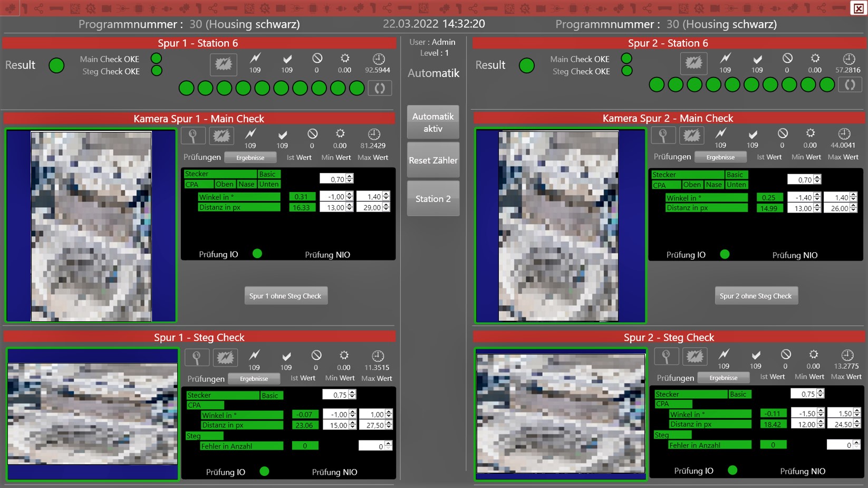Image resolution: width=868 pixels, height=488 pixels.
Task: Click the trigger burst icon in Kamera Spur 2 Main Check
Action: click(x=691, y=136)
